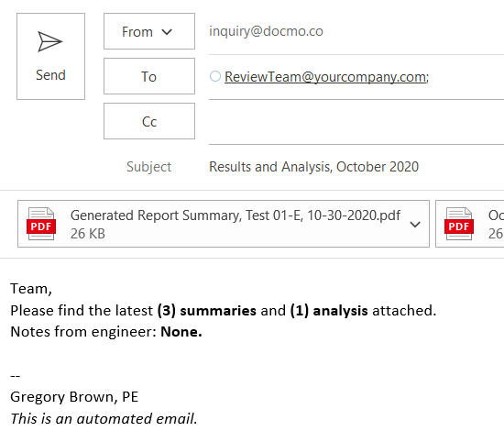Click the Subject line text field
This screenshot has width=504, height=431.
coord(356,167)
